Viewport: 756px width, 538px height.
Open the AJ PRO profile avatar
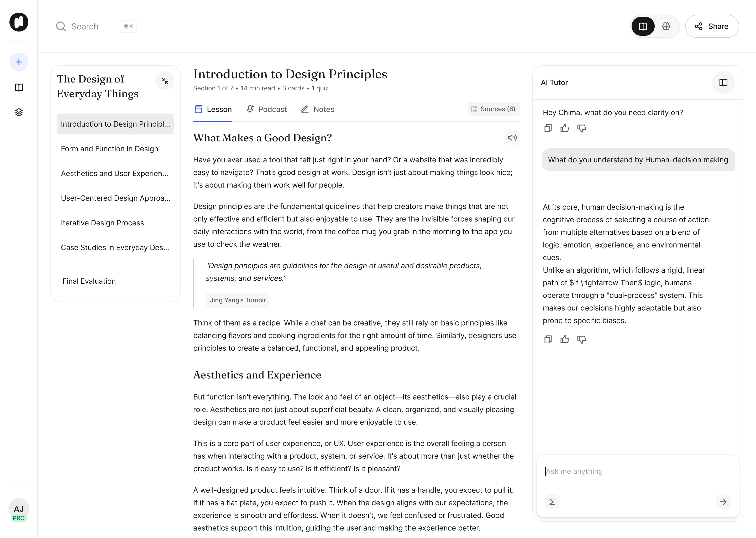click(x=19, y=510)
